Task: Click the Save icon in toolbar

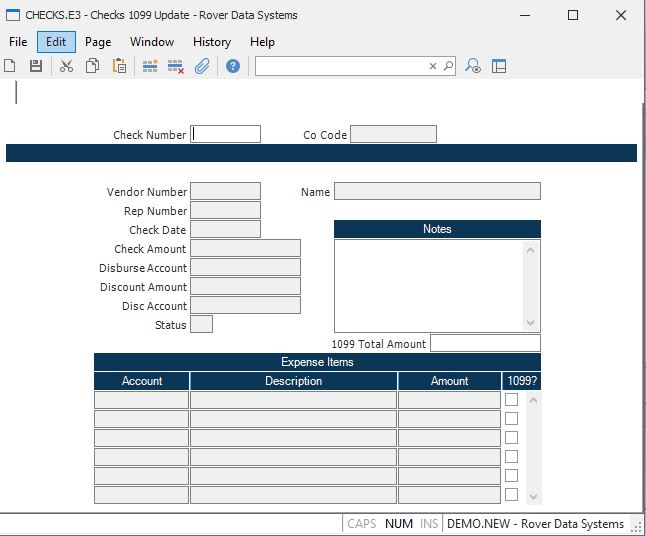Action: (x=36, y=66)
